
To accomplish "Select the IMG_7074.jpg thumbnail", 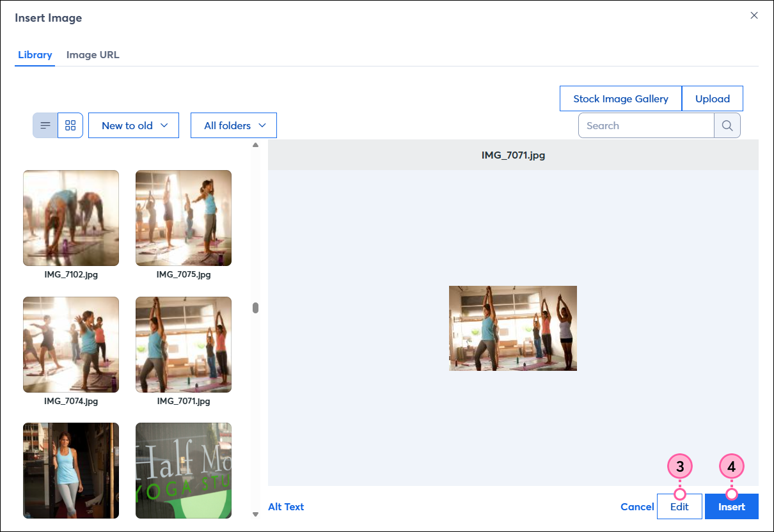I will click(x=70, y=345).
